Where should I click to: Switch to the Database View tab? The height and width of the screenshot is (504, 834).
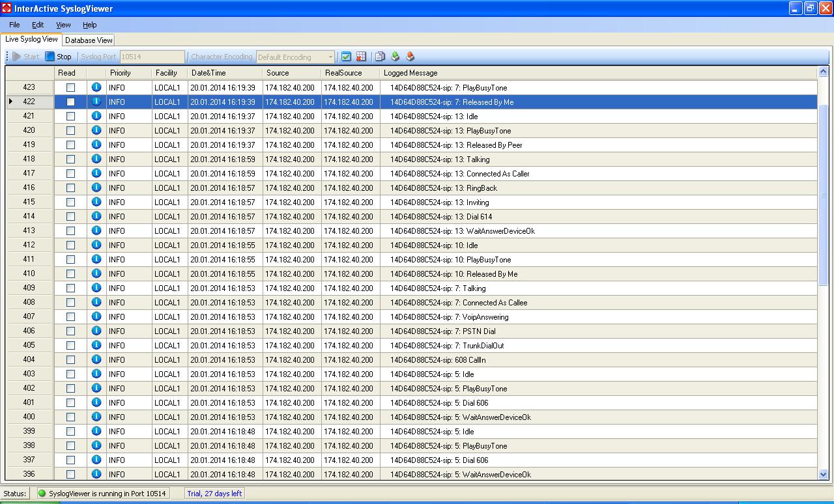point(89,40)
